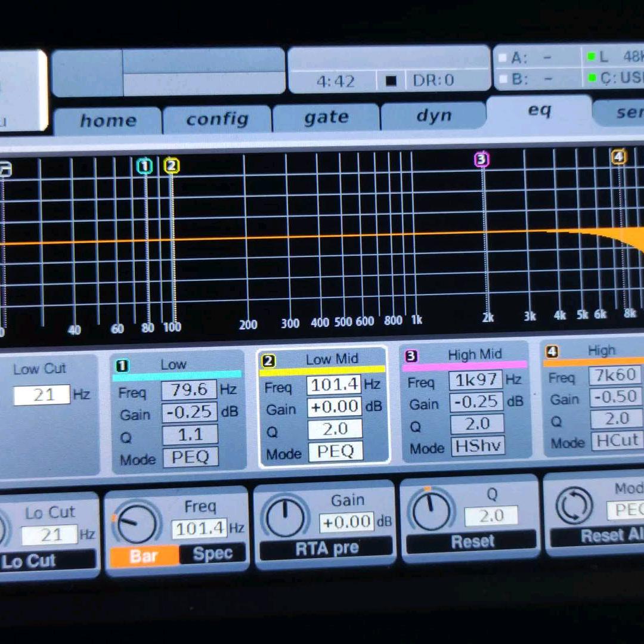Click the Reset All circular arrows icon
Screen dimensions: 644x644
[574, 505]
